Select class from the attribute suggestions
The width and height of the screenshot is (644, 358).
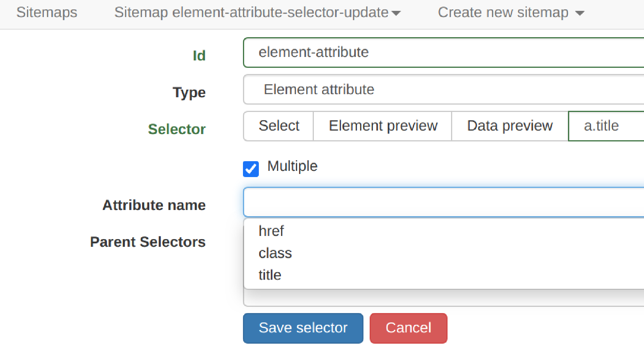coord(275,253)
